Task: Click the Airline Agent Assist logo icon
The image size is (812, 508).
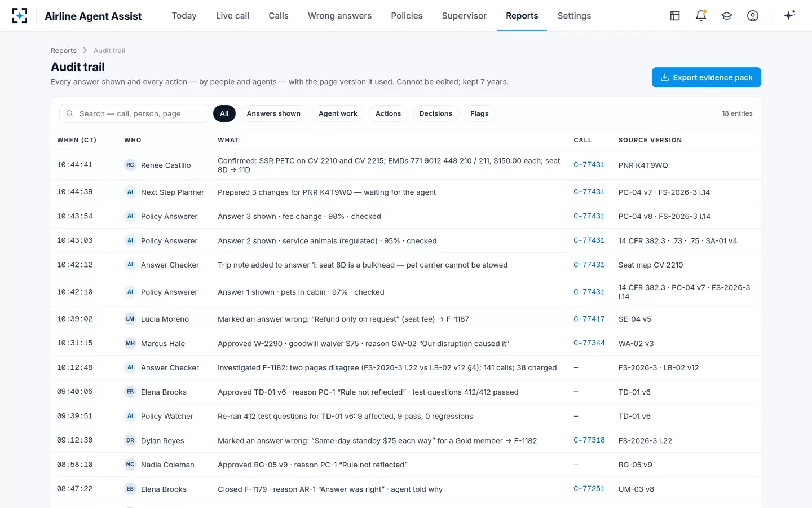Action: tap(20, 16)
